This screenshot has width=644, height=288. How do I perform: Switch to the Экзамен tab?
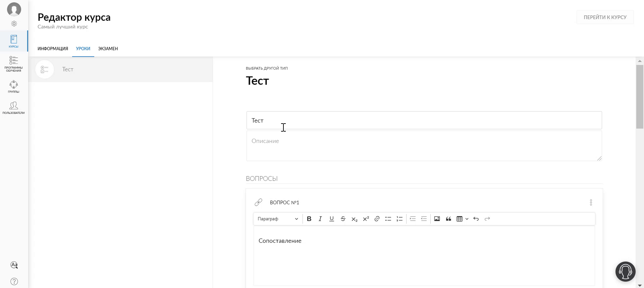(108, 49)
